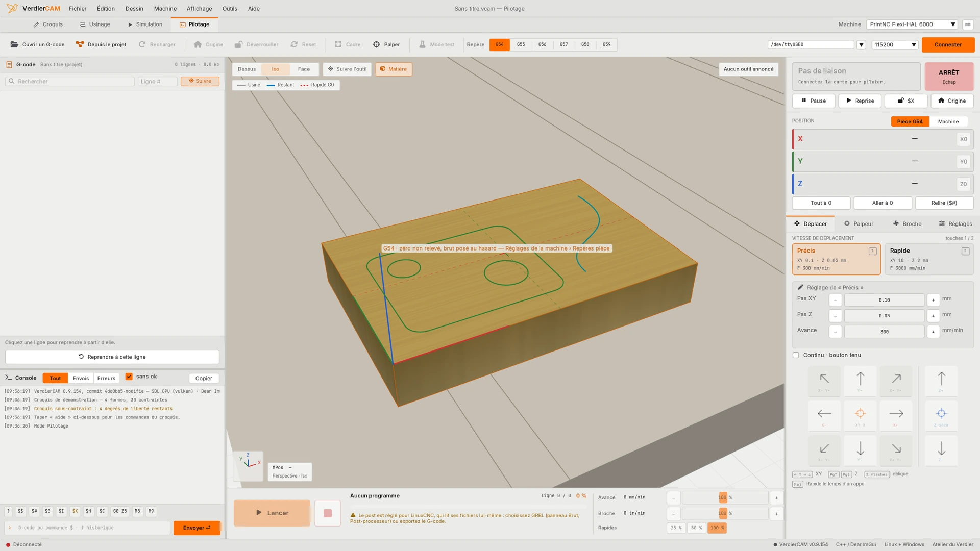The width and height of the screenshot is (980, 551).
Task: Switch to the Simulation tab
Action: click(x=145, y=24)
